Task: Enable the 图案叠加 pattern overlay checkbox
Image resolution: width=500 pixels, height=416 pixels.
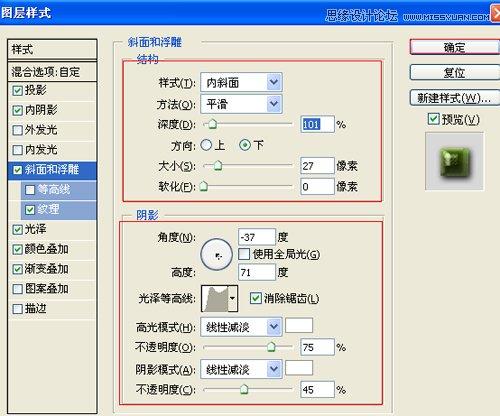Action: [x=17, y=289]
